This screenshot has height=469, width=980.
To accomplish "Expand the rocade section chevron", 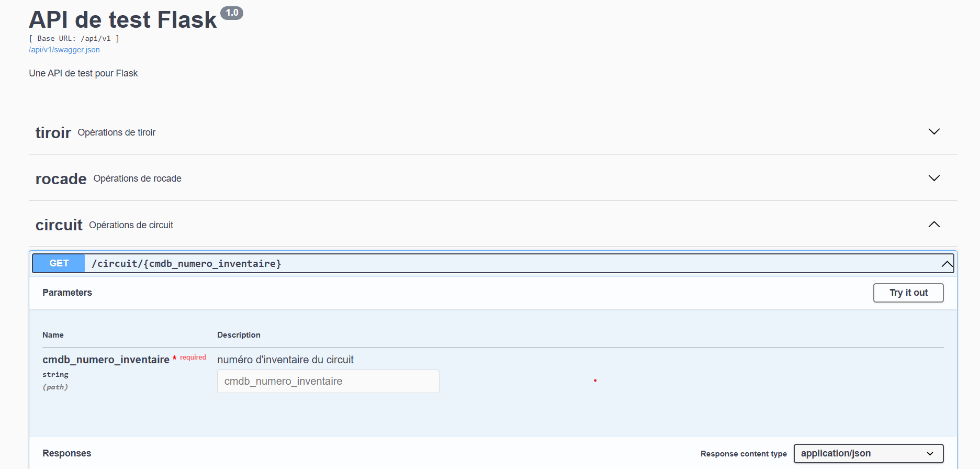I will (x=934, y=178).
